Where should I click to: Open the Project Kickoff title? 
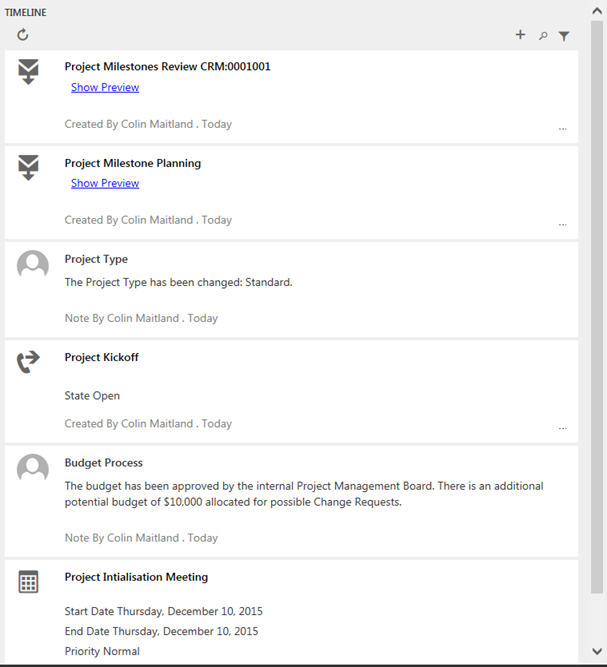click(x=102, y=358)
